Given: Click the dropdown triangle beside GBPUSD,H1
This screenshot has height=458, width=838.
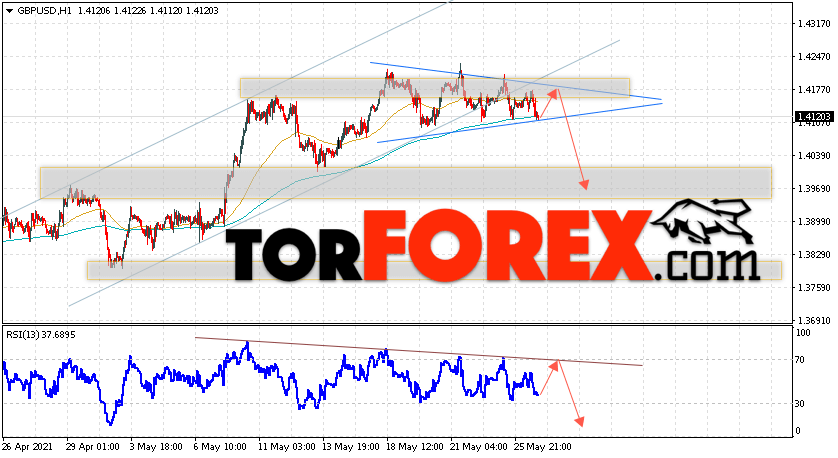Looking at the screenshot, I should pyautogui.click(x=10, y=11).
